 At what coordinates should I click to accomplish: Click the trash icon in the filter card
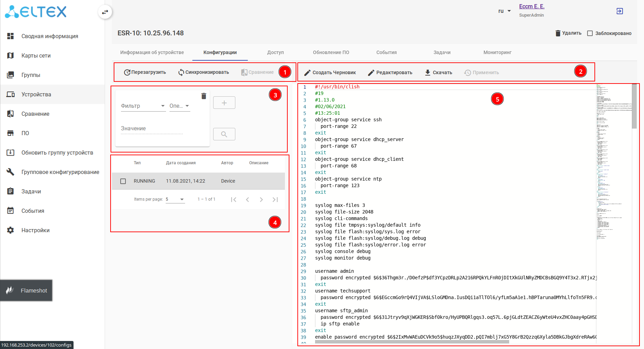click(x=204, y=96)
